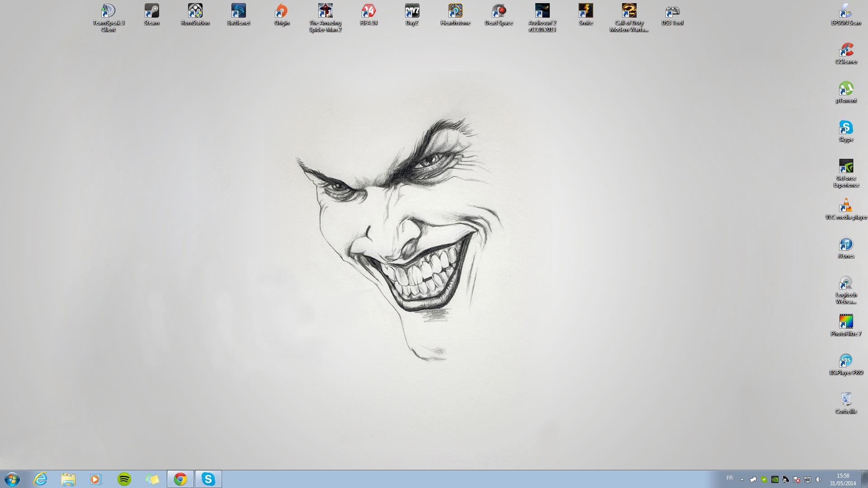Select the µTorrent desktop shortcut

[x=846, y=92]
